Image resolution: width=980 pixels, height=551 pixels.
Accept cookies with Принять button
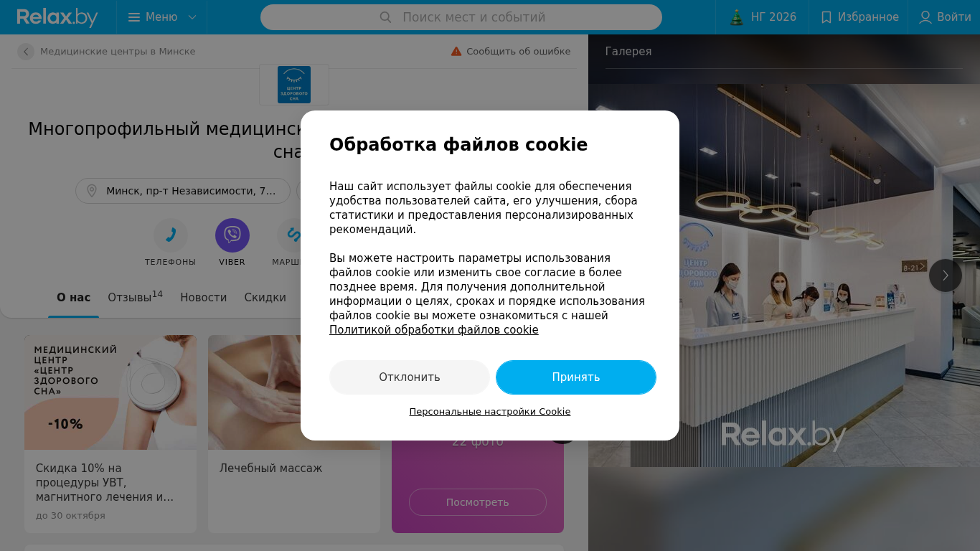click(x=576, y=377)
